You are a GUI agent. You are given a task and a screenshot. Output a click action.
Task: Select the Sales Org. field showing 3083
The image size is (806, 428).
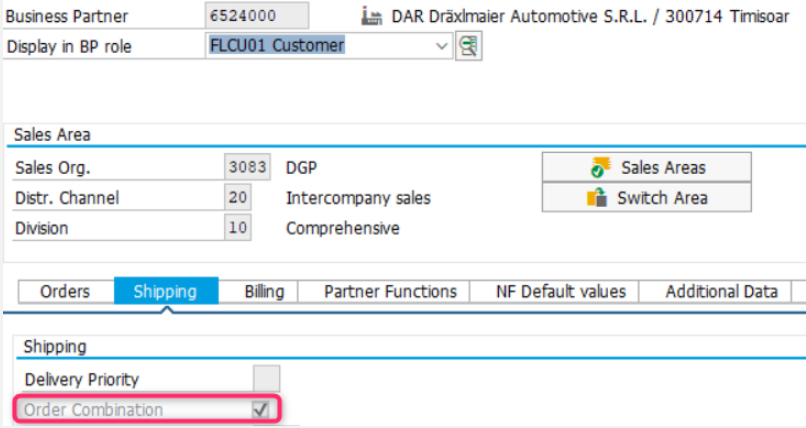click(x=247, y=167)
